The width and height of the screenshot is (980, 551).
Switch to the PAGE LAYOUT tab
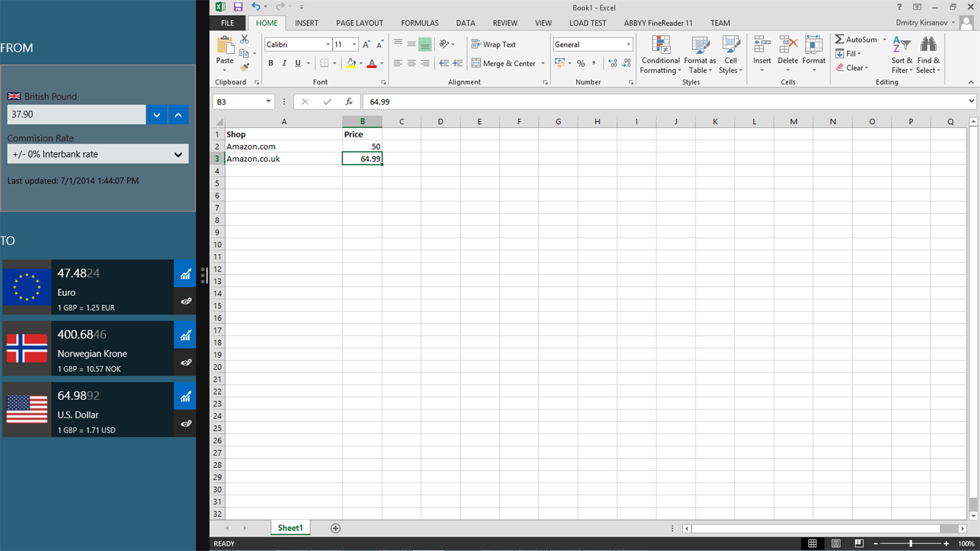(359, 23)
